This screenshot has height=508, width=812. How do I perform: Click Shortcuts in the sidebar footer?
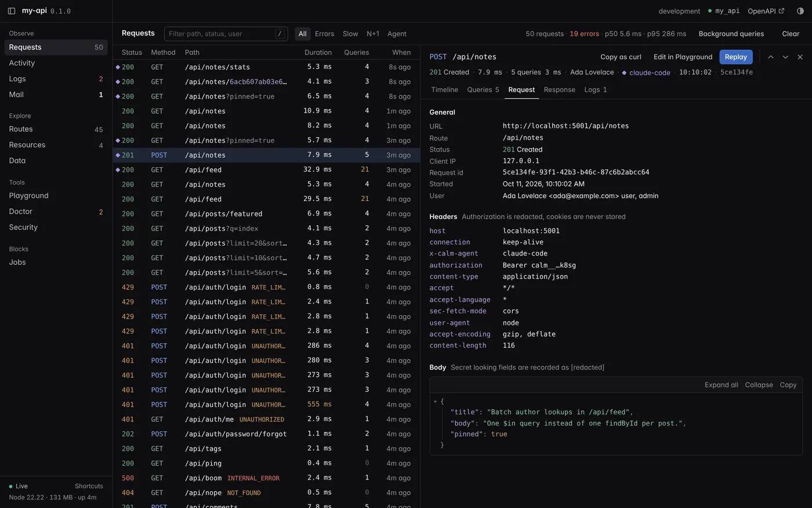(89, 486)
